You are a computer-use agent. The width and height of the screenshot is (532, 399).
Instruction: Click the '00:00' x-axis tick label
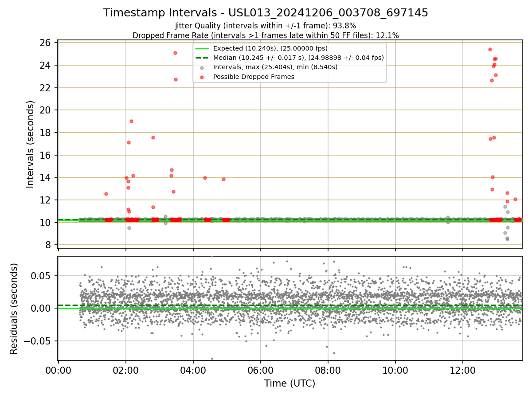59,371
